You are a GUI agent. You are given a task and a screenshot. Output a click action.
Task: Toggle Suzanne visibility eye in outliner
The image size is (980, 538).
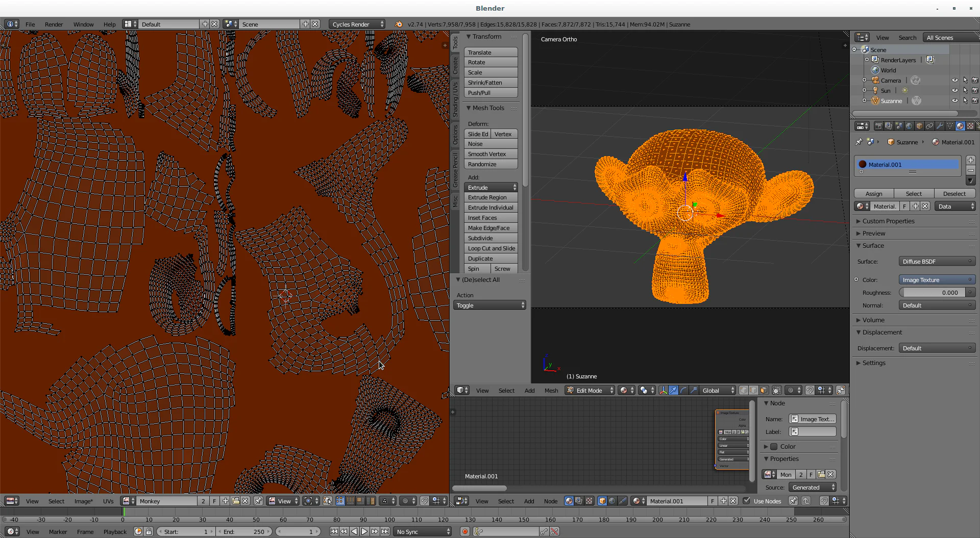[954, 100]
